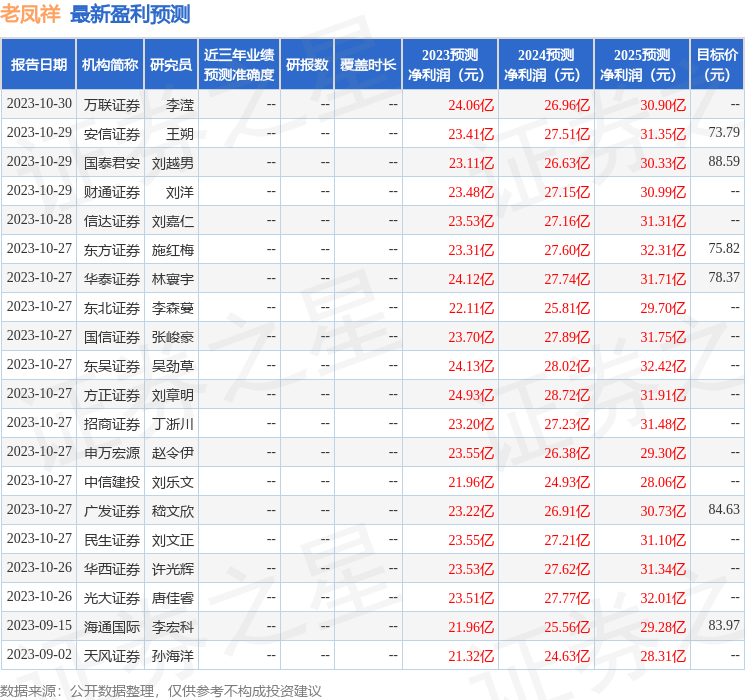Select the 国信证券 institution cell

point(112,337)
